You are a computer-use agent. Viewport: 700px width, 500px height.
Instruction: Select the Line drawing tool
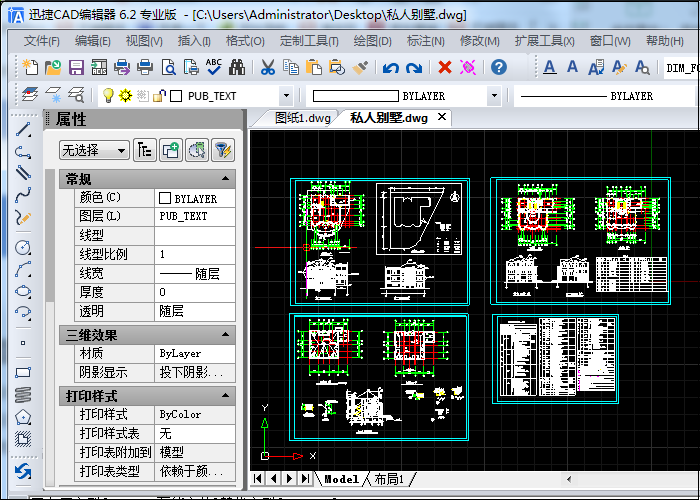click(23, 129)
